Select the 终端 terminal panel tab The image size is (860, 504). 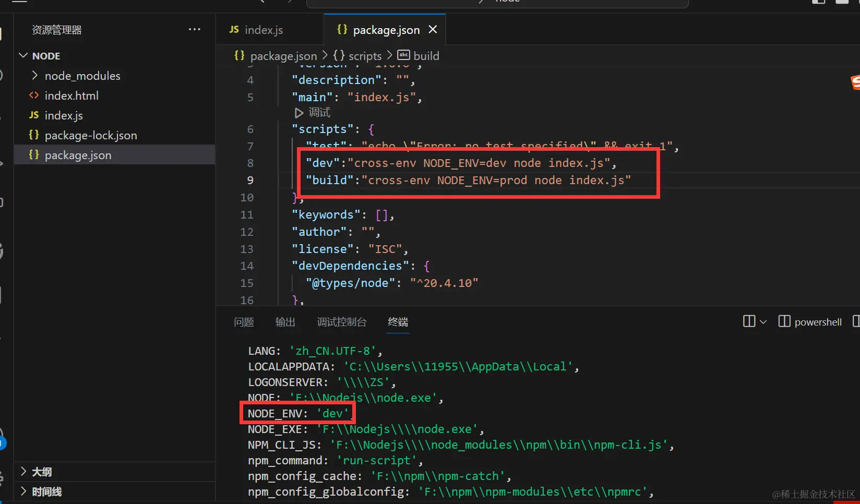pos(398,322)
